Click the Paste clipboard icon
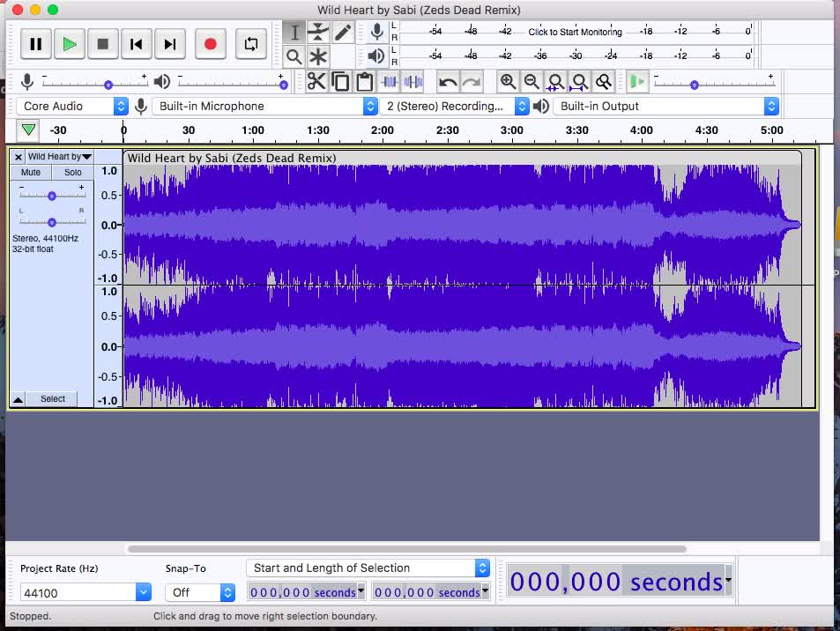Image resolution: width=840 pixels, height=631 pixels. pyautogui.click(x=364, y=82)
